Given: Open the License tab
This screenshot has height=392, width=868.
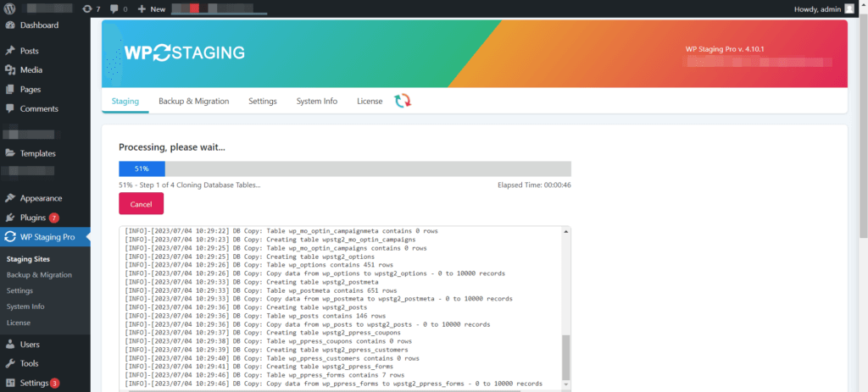Looking at the screenshot, I should point(370,102).
